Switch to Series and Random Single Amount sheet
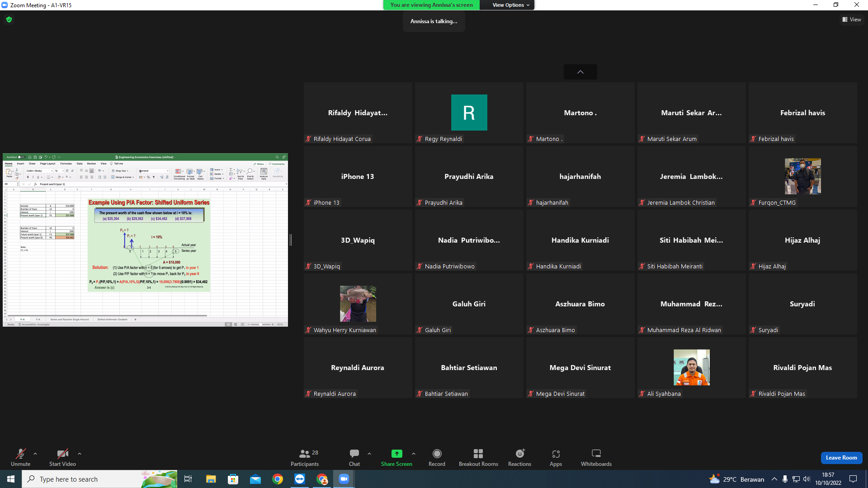Viewport: 868px width, 488px height. coord(70,319)
